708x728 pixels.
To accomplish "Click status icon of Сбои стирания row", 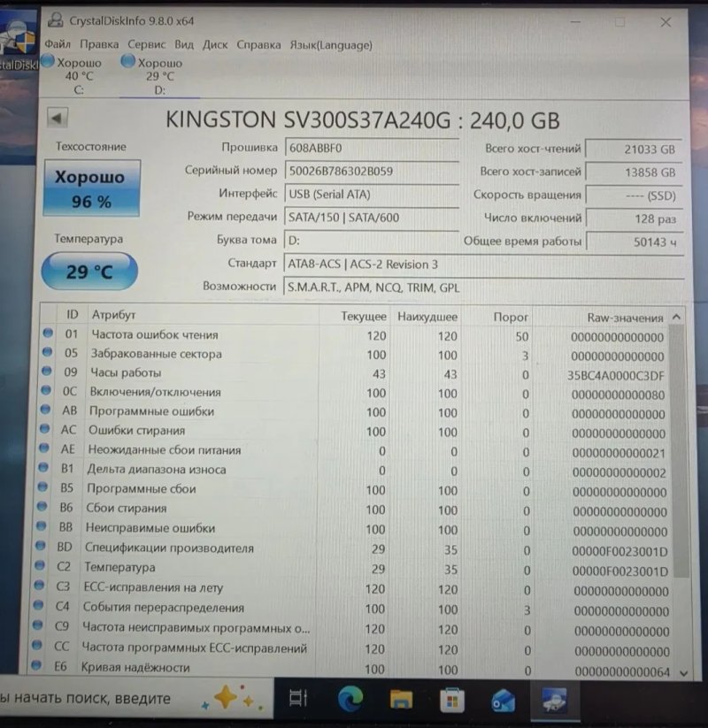I will pyautogui.click(x=42, y=507).
